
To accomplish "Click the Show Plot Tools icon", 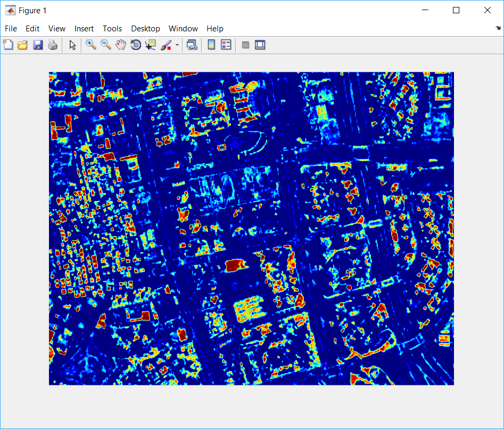I will click(260, 45).
